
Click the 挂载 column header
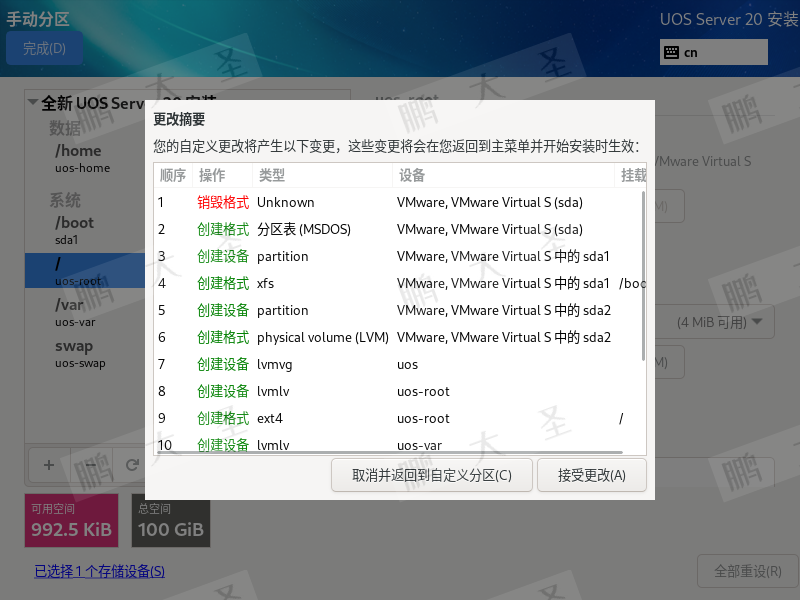tap(631, 176)
